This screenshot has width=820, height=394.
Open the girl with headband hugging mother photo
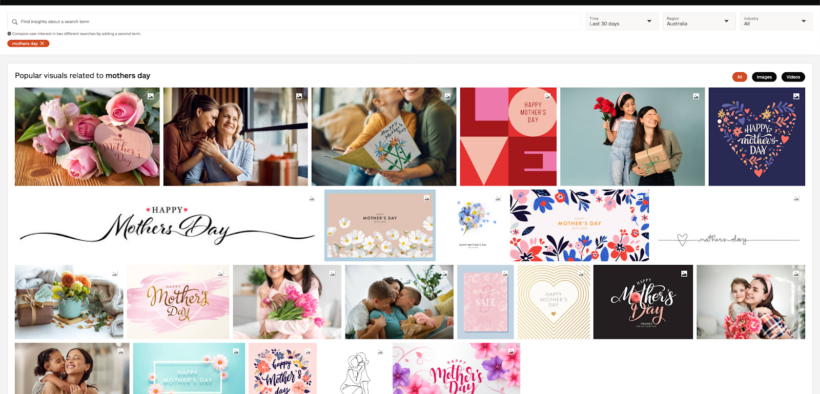click(x=751, y=302)
